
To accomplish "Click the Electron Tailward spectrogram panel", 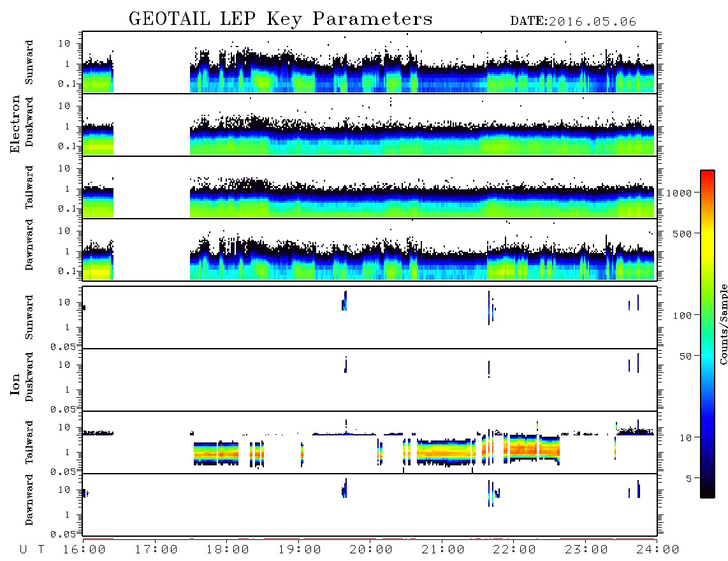I will click(370, 187).
